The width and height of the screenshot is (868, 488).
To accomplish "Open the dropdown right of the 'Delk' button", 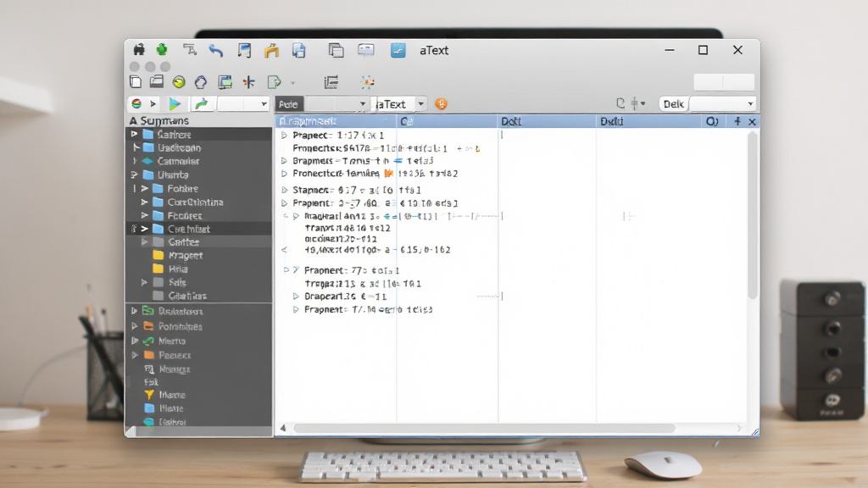I will 751,104.
